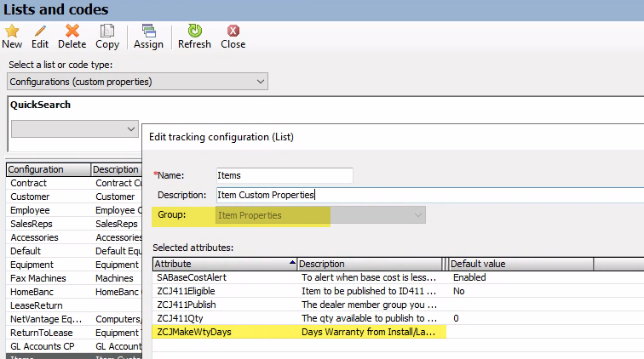644x359 pixels.
Task: Sort by attributes Description column header
Action: point(369,264)
